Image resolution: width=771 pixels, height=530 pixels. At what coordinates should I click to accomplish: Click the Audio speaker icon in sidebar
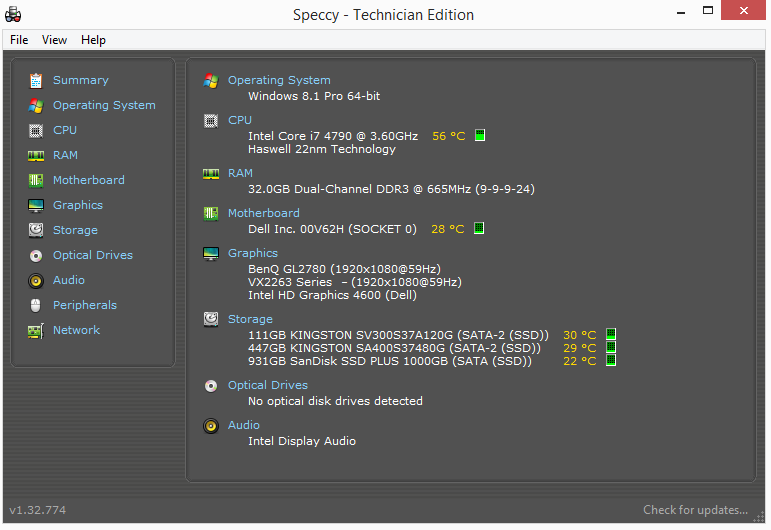point(36,281)
